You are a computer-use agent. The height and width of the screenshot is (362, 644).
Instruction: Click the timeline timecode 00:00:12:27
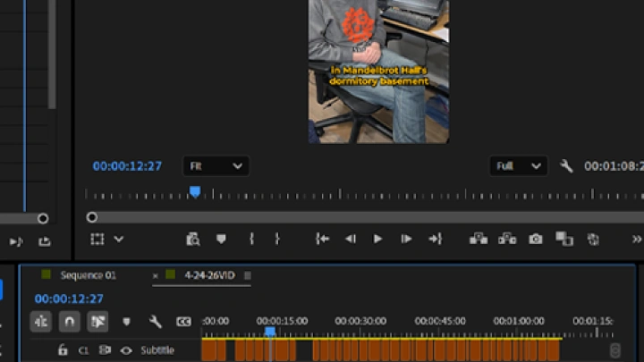tap(69, 299)
